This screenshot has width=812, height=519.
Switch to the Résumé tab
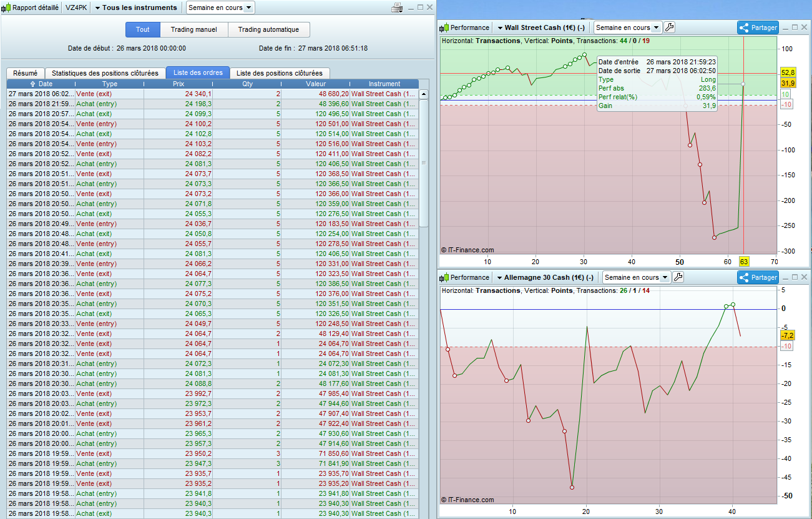[25, 73]
